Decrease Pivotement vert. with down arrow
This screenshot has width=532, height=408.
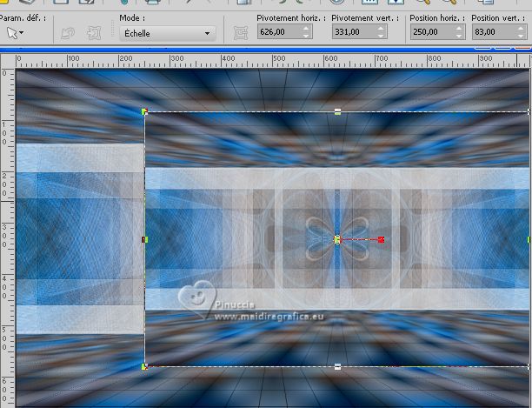pyautogui.click(x=381, y=36)
